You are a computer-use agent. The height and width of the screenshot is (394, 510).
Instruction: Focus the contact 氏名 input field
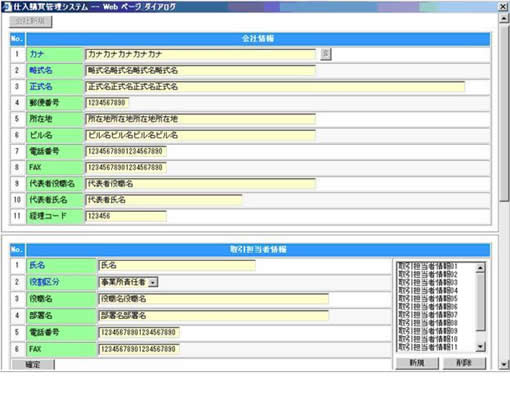(x=177, y=265)
